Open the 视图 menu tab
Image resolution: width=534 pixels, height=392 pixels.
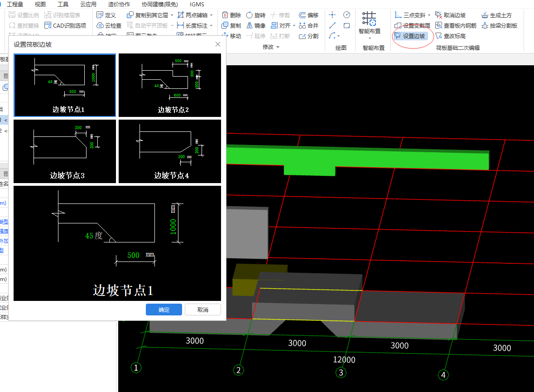click(x=40, y=5)
